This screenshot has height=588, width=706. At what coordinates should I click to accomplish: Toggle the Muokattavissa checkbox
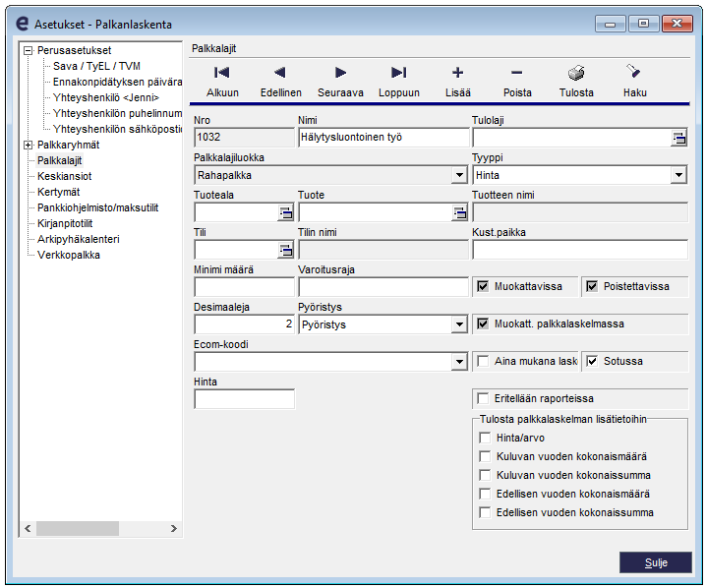pos(483,286)
